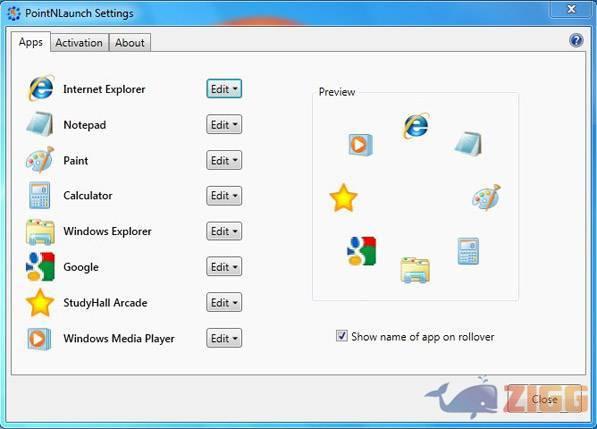
Task: Switch to the Activation tab
Action: coord(79,43)
